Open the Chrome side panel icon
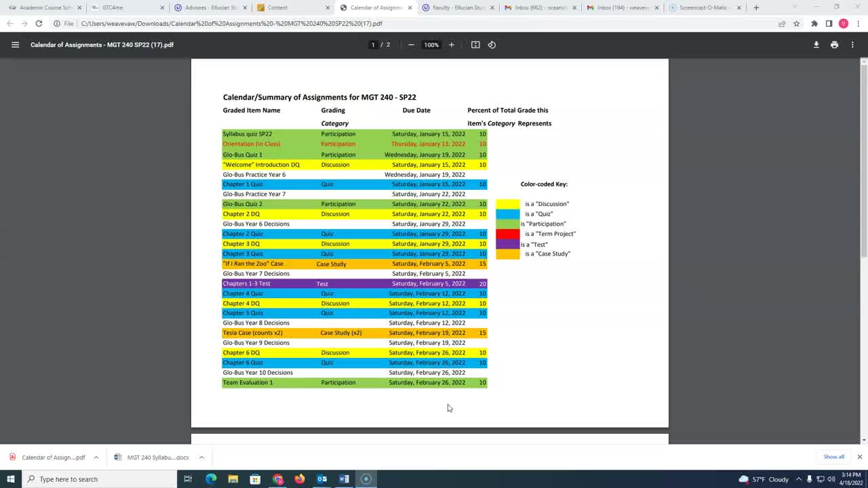This screenshot has height=488, width=868. pos(829,24)
